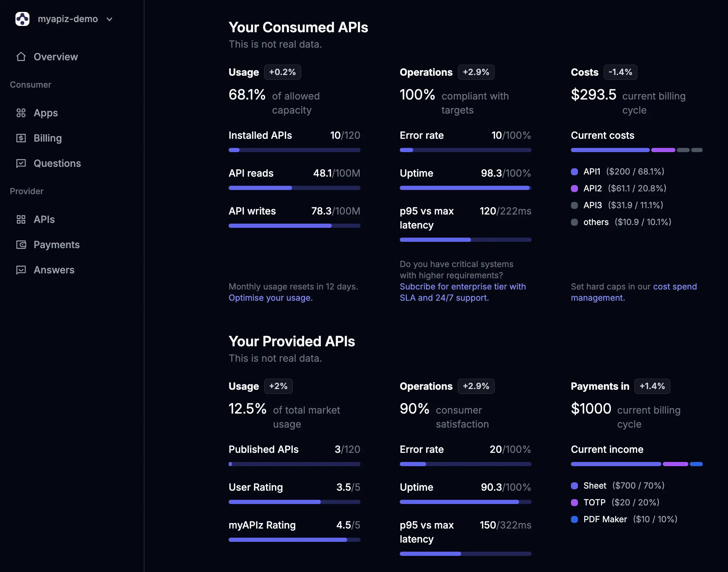Click Monthly usage resets in 12 days

[x=293, y=286]
